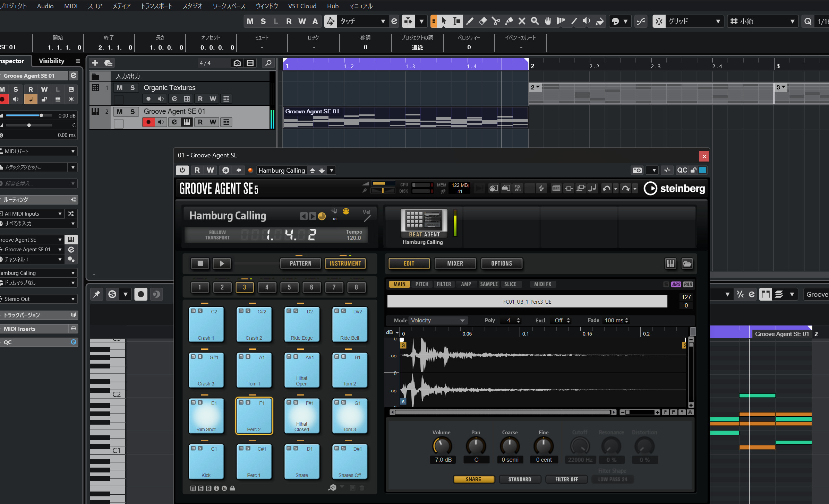Viewport: 829px width, 504px height.
Task: Select the Glue tool
Action: coord(509,21)
